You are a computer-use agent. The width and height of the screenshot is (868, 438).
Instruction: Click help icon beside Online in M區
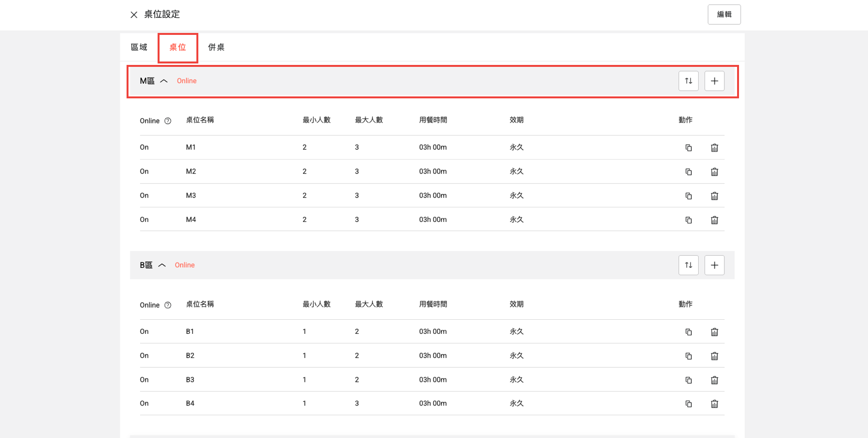point(168,121)
